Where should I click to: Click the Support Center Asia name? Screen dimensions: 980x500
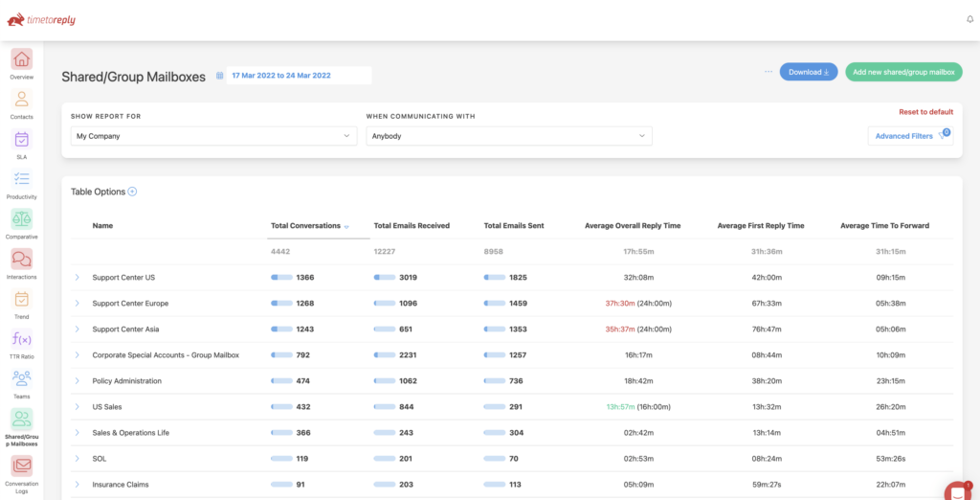[x=125, y=330]
